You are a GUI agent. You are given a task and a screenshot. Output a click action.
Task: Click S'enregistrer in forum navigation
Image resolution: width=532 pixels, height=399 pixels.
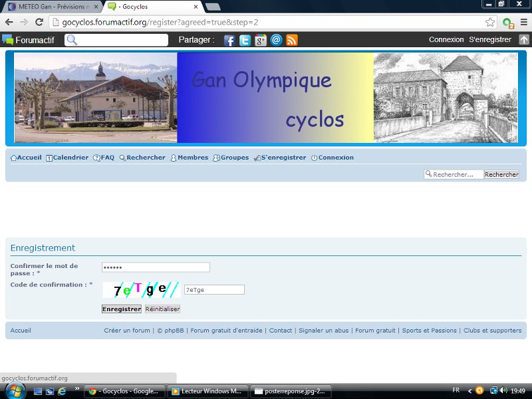(280, 158)
